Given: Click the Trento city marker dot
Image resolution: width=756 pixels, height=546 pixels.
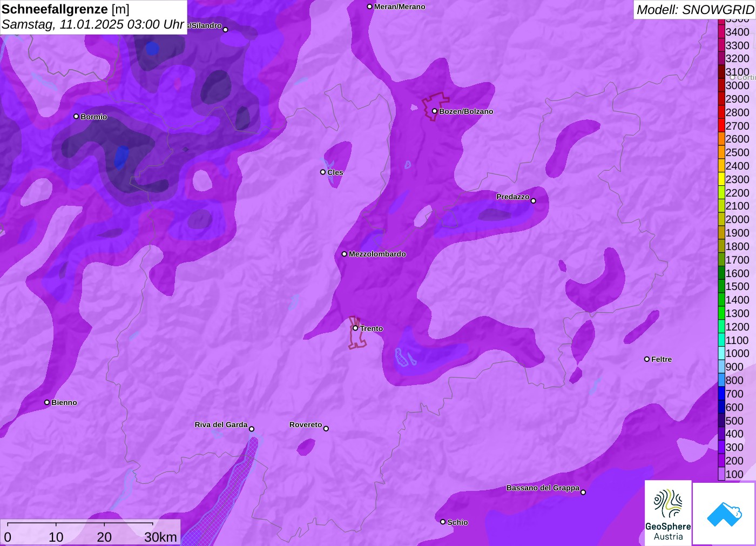Looking at the screenshot, I should point(355,328).
